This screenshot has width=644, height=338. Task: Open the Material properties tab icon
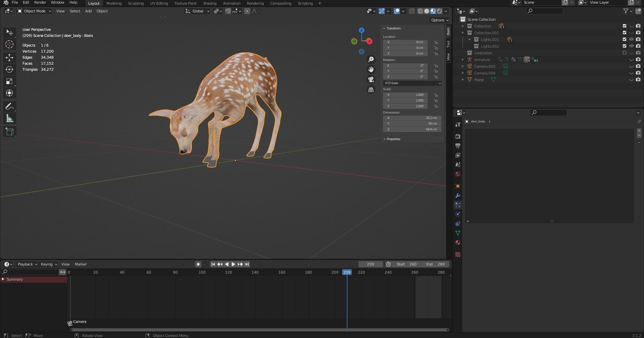coord(458,242)
